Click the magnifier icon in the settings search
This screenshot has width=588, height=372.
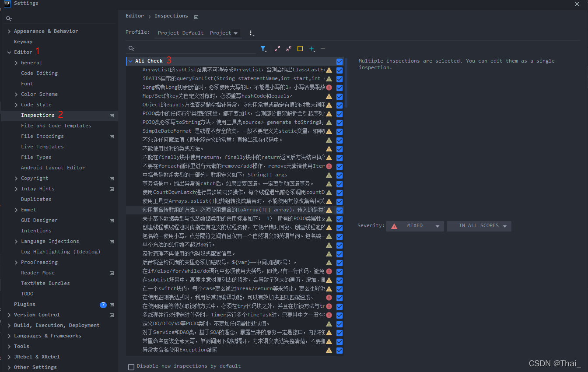(x=9, y=19)
